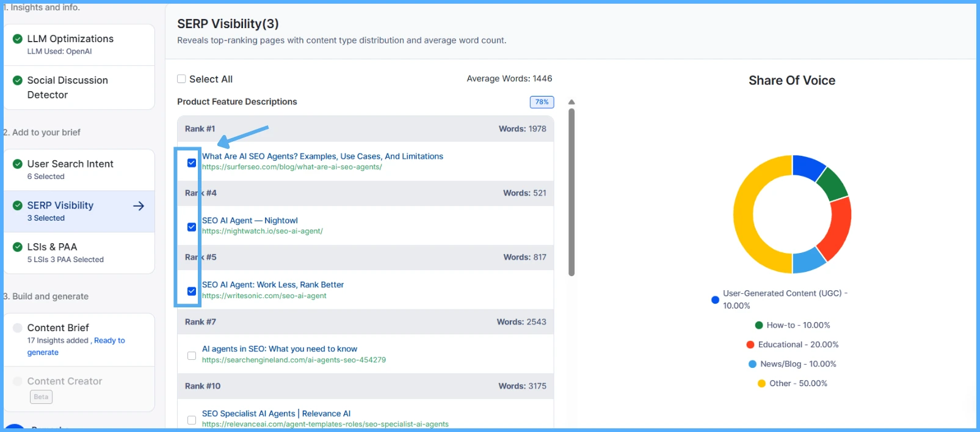
Task: Click the 78% badge for Product Feature Descriptions
Action: [x=542, y=102]
